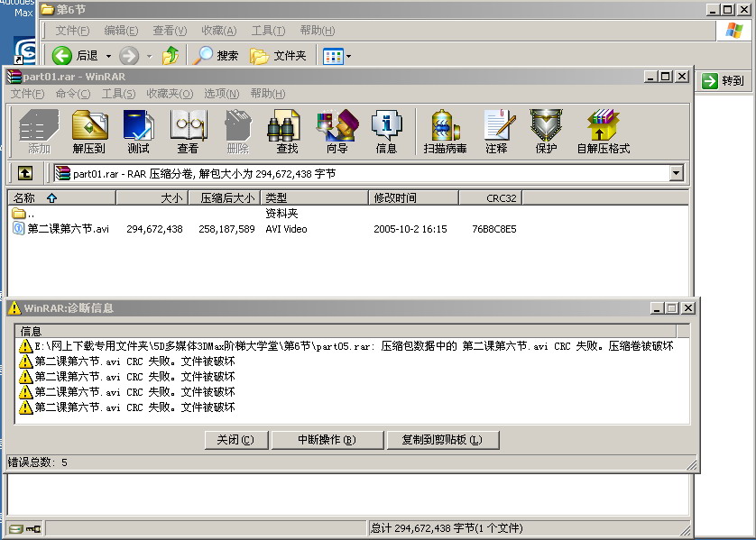756x540 pixels.
Task: Sort by the 大小 column header
Action: tap(152, 198)
